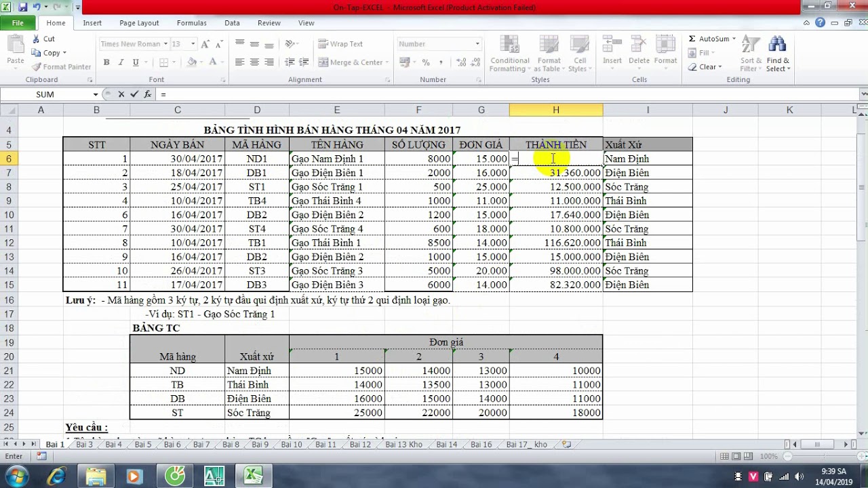Click the Fill Color bucket
The height and width of the screenshot is (488, 868).
point(192,62)
